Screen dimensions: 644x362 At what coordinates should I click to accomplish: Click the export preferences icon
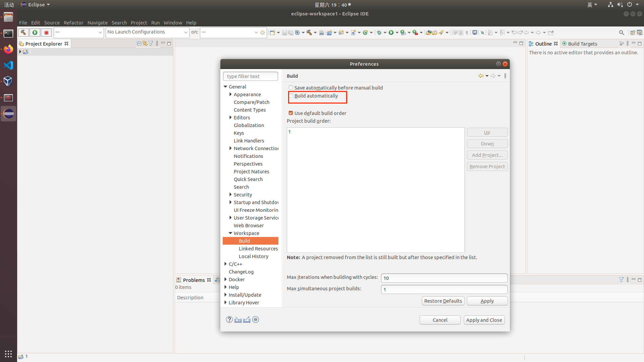coord(247,320)
